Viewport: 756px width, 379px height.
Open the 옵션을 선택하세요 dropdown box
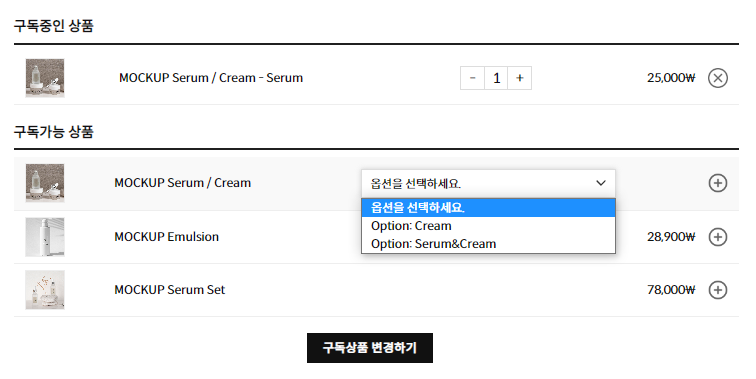pyautogui.click(x=488, y=183)
